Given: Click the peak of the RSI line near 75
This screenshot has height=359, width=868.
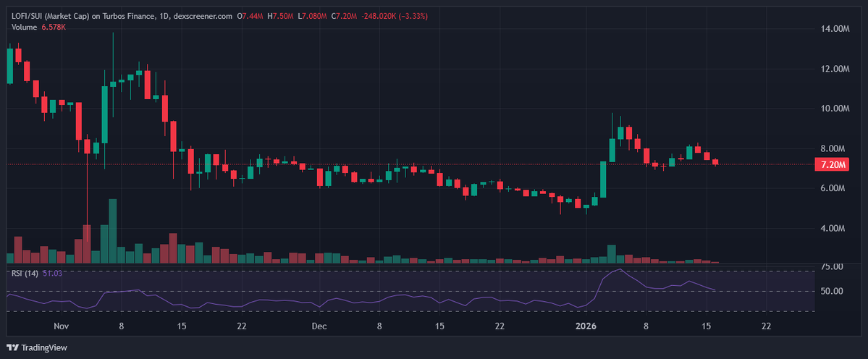Looking at the screenshot, I should tap(620, 269).
